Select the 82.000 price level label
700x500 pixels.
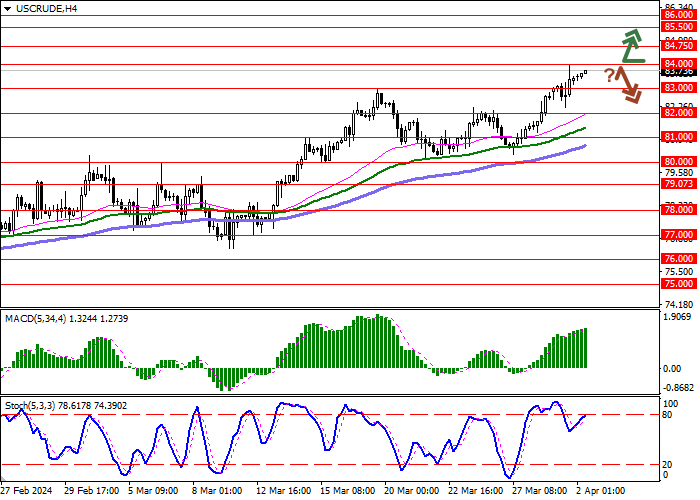point(679,113)
